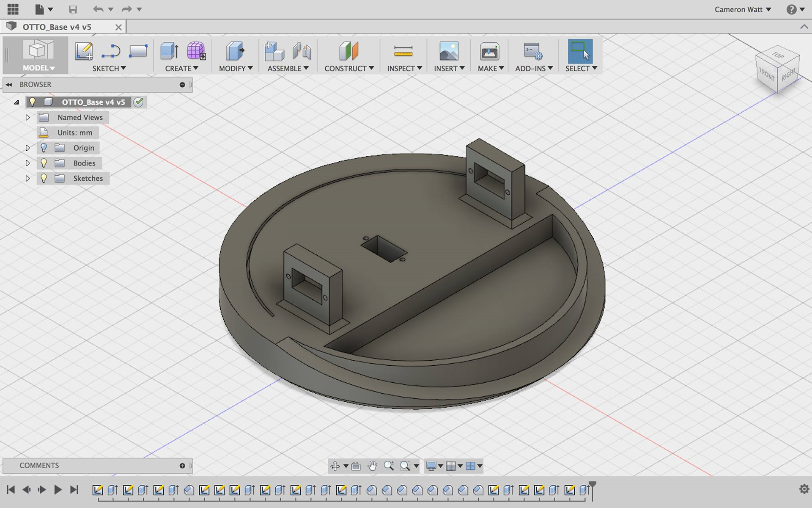Open the ASSEMBLE menu

point(288,68)
